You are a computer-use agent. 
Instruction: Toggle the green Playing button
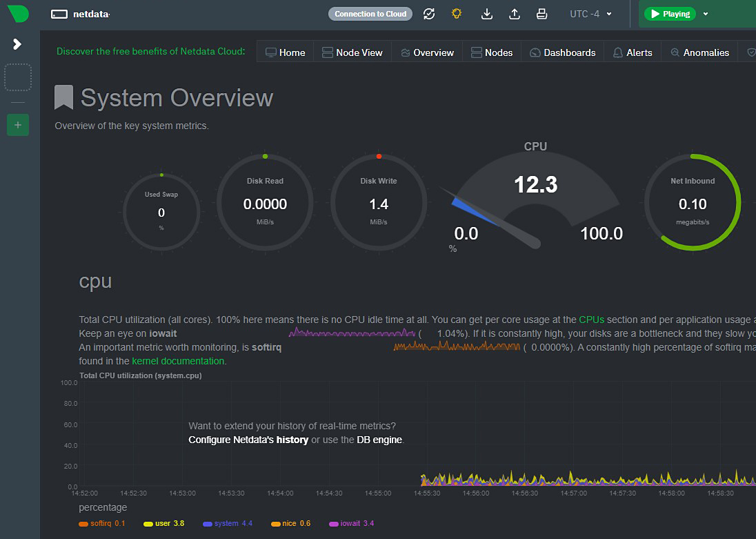click(x=669, y=14)
